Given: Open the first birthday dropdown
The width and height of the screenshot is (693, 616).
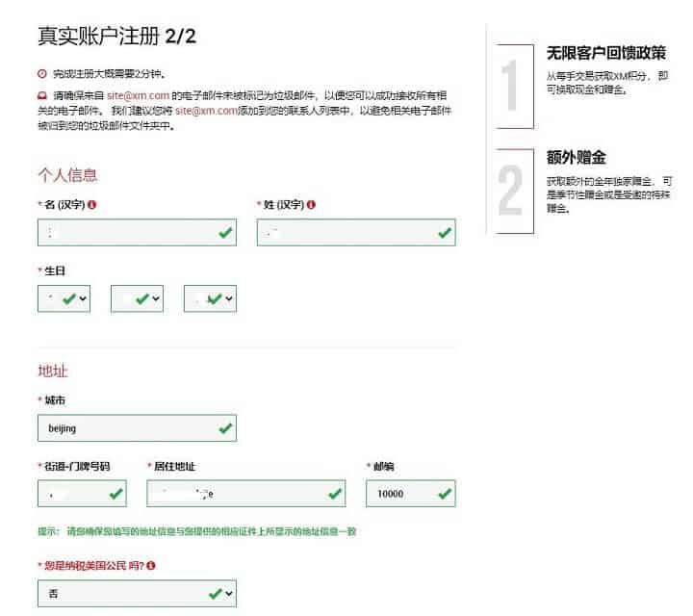Looking at the screenshot, I should 64,298.
